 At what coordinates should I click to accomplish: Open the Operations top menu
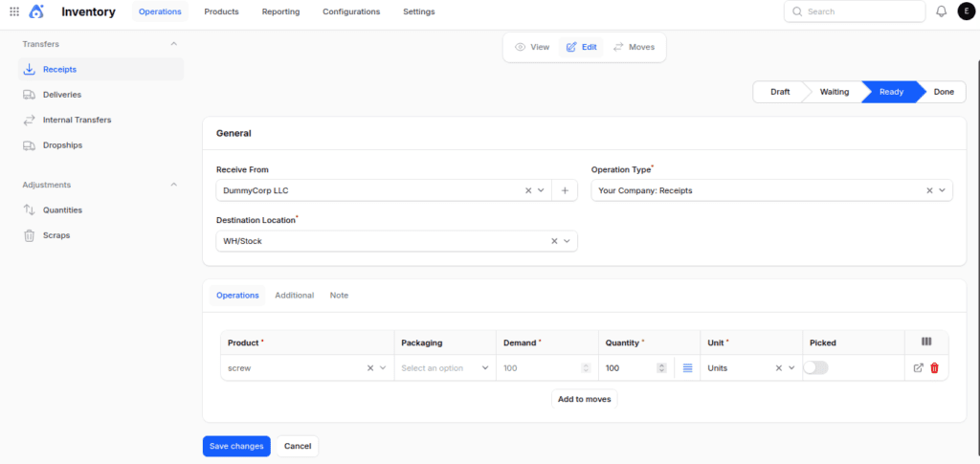(160, 11)
